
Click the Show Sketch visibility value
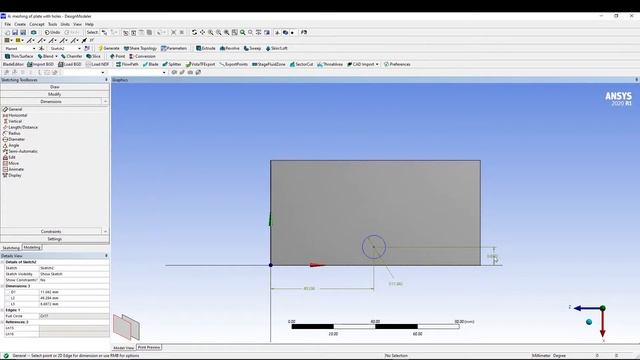click(x=74, y=274)
